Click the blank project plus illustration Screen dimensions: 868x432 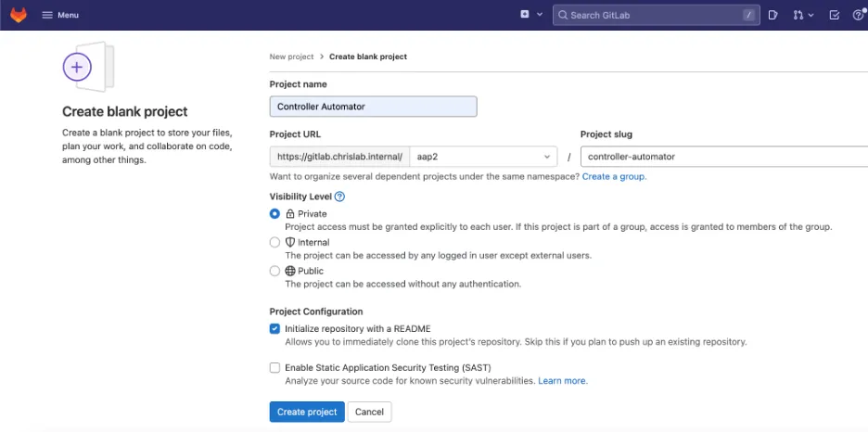pyautogui.click(x=89, y=67)
